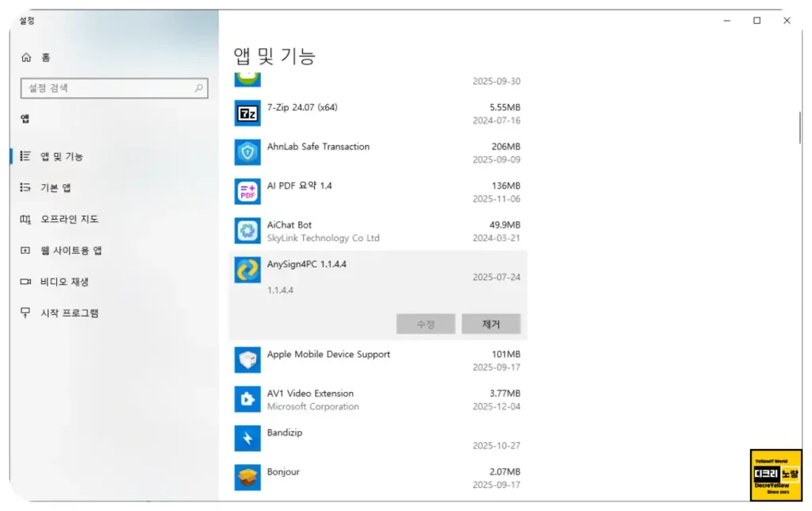Image resolution: width=812 pixels, height=511 pixels.
Task: Click the 206MB size value
Action: click(x=506, y=147)
